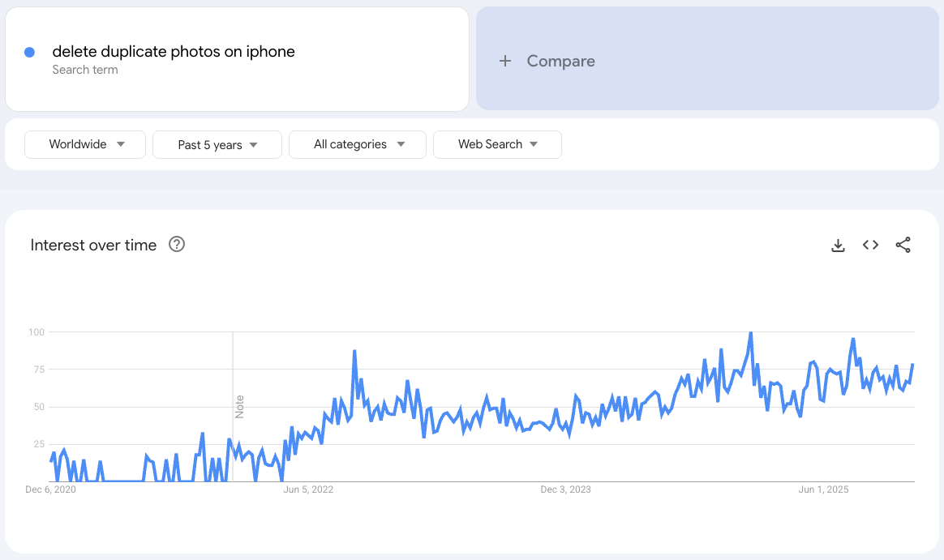Click the Worldwide dropdown arrow icon

(x=122, y=144)
